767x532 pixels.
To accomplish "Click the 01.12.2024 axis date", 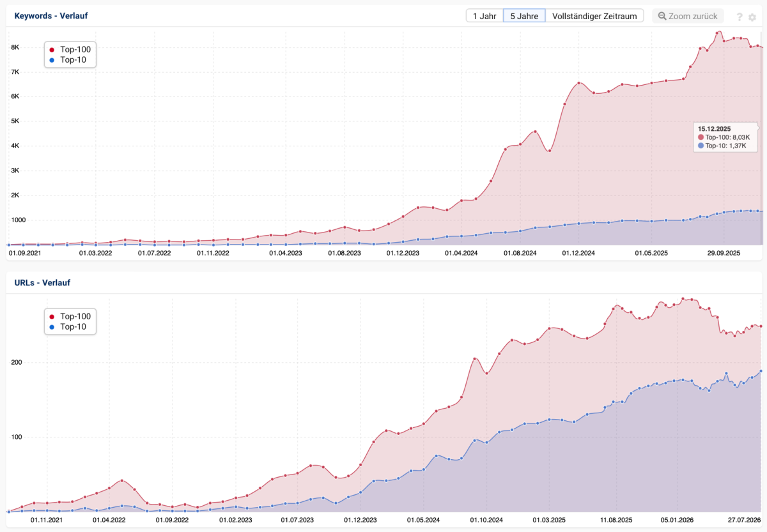I will click(578, 253).
